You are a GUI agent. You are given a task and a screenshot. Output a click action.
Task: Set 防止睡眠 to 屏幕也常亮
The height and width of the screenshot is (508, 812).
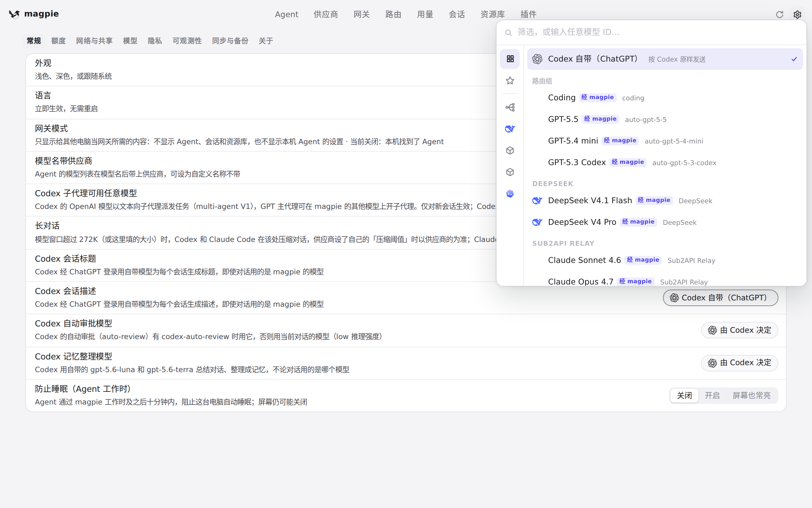(x=752, y=396)
